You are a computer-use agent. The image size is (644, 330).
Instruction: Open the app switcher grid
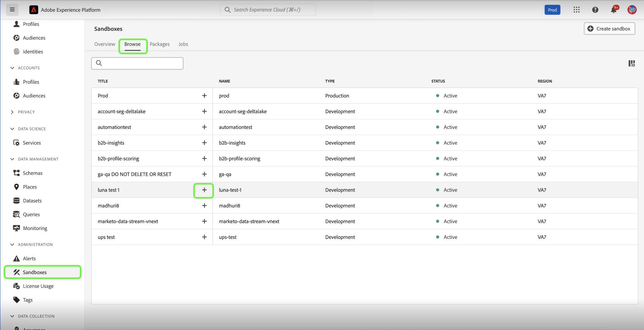pos(577,10)
